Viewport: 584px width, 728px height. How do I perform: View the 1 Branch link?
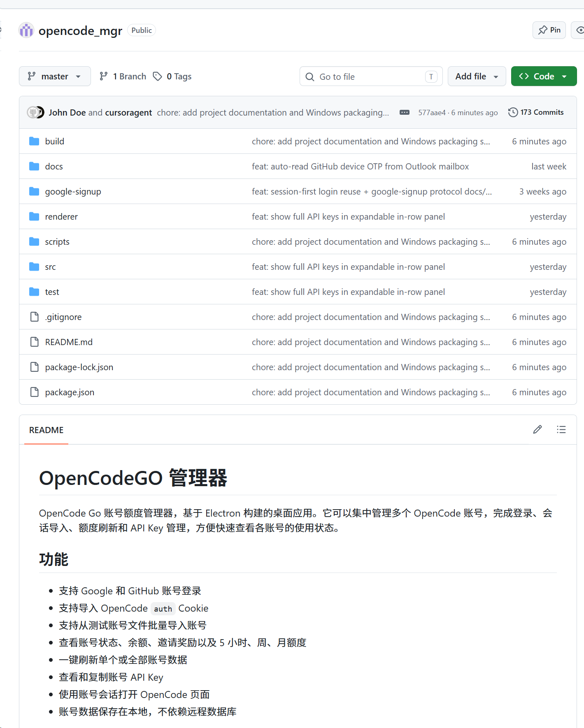[x=123, y=77]
